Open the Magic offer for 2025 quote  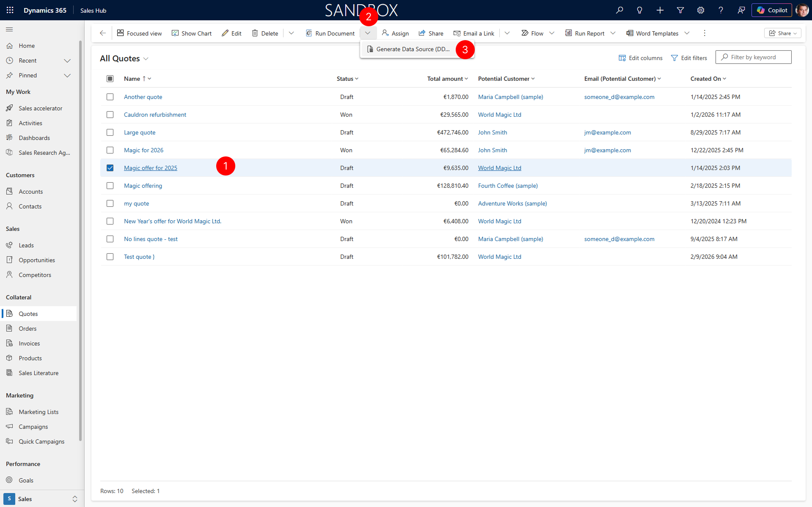click(151, 168)
